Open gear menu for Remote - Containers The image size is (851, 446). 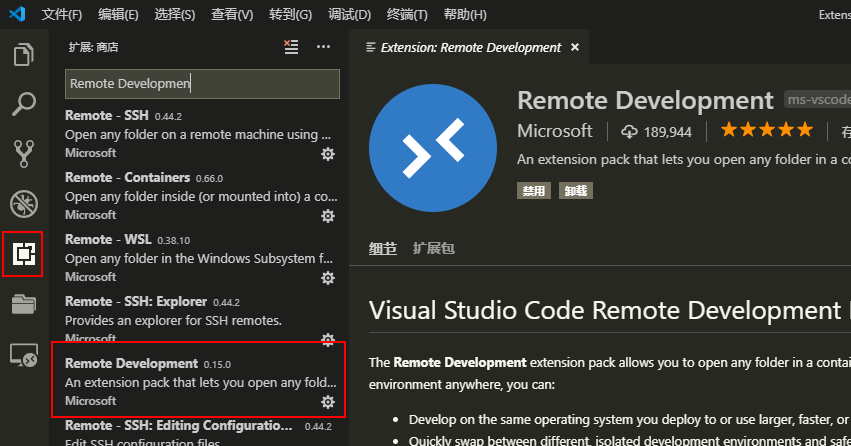pos(328,216)
